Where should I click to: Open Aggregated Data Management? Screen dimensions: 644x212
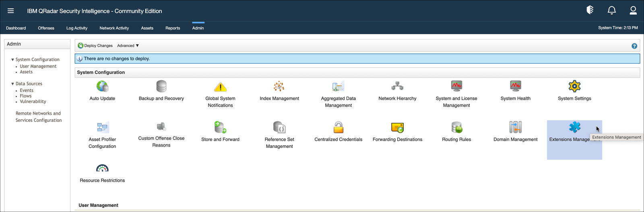pyautogui.click(x=339, y=94)
